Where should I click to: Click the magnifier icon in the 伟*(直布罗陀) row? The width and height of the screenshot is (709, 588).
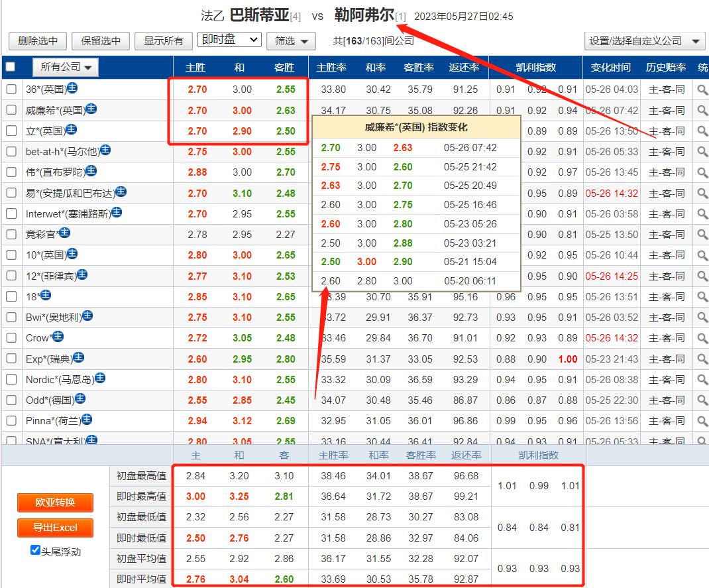click(702, 172)
